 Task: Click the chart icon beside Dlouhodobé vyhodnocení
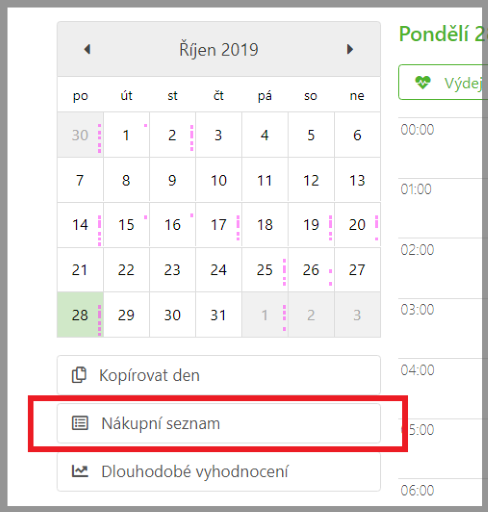(x=80, y=471)
